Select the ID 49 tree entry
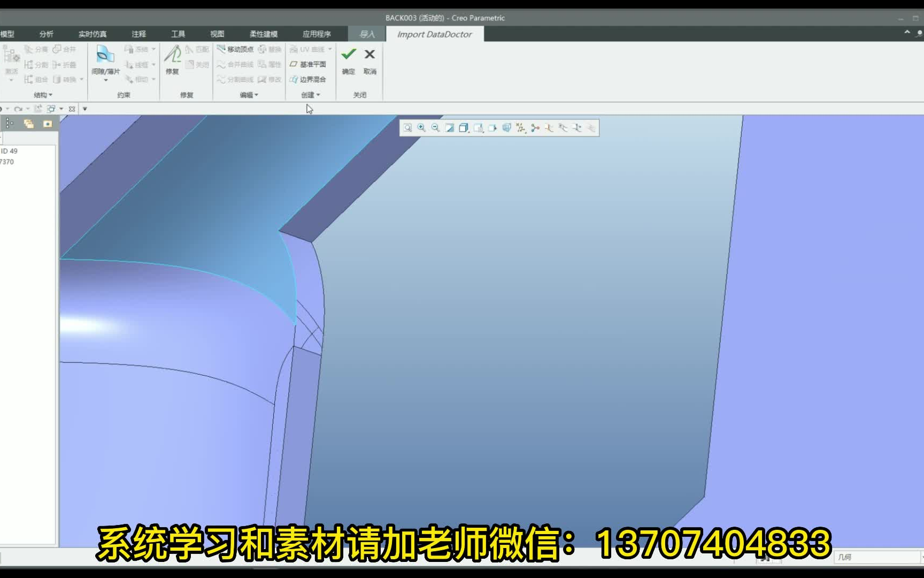This screenshot has width=924, height=578. pos(9,151)
